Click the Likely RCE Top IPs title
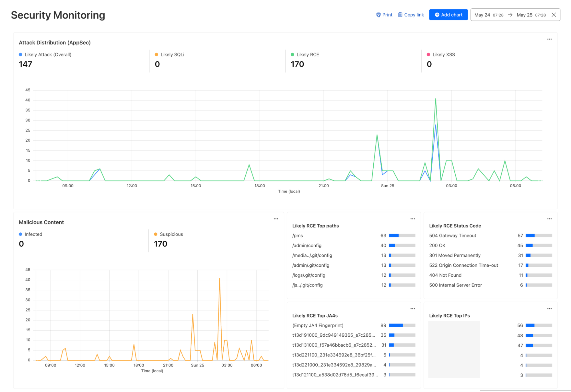 pyautogui.click(x=449, y=315)
